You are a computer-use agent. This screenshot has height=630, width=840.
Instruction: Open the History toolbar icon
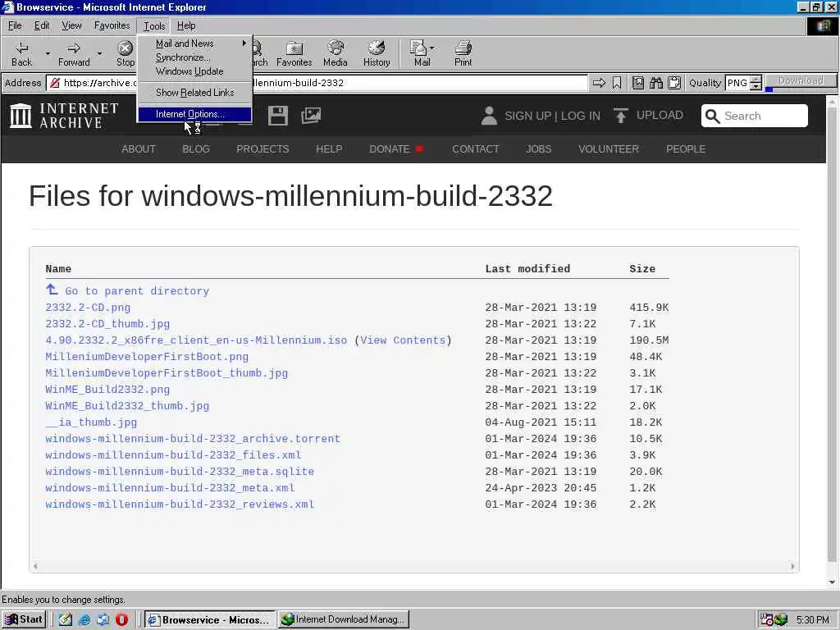pyautogui.click(x=377, y=53)
